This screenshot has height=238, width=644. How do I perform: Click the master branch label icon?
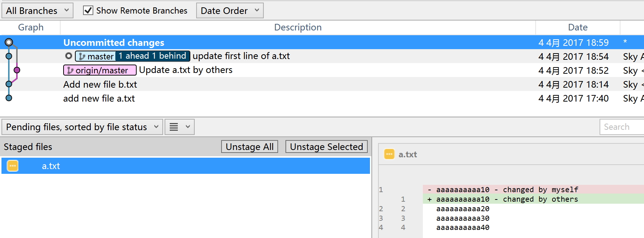point(82,56)
